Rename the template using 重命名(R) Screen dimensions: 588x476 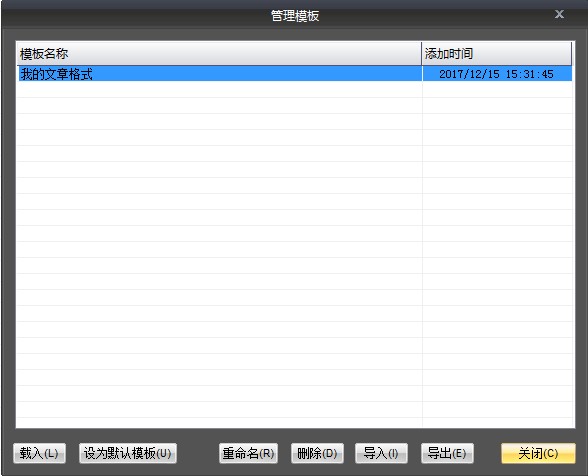(x=248, y=453)
